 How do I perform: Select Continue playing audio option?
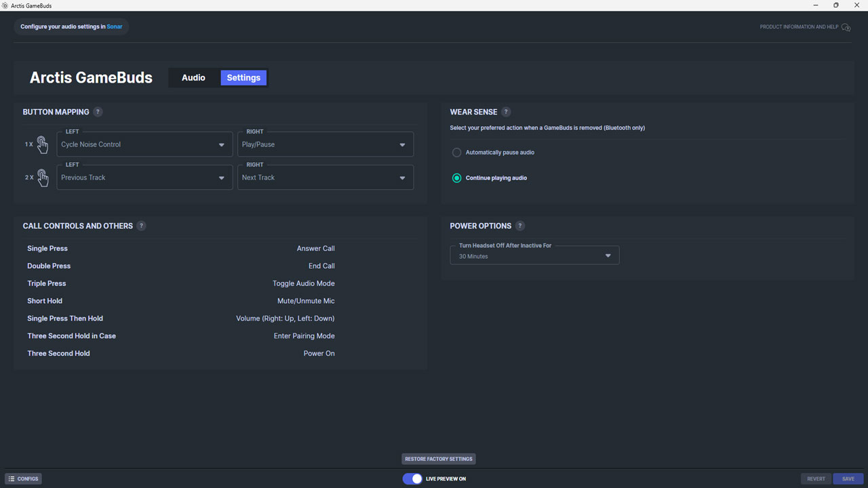click(490, 178)
